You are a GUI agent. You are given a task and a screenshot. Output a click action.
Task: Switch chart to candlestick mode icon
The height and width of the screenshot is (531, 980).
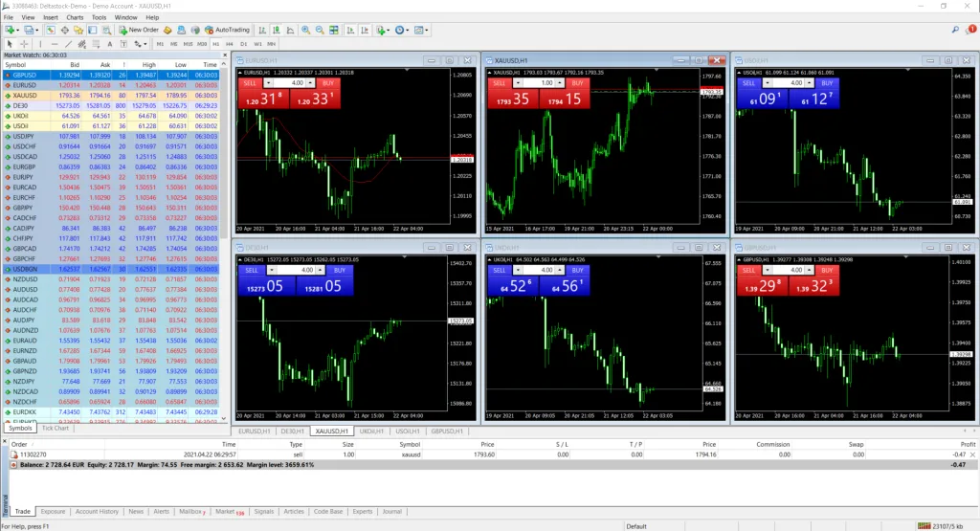click(x=278, y=30)
